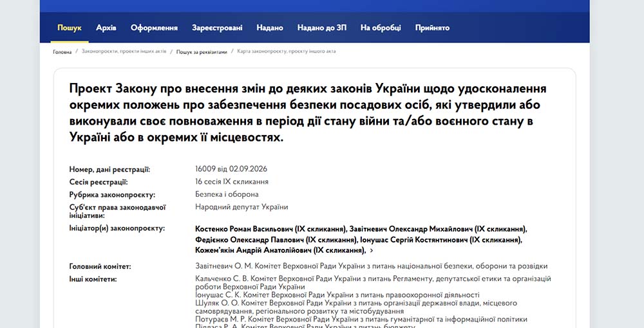Image resolution: width=644 pixels, height=328 pixels.
Task: Click 16 сесія IX скликання value
Action: coord(232,181)
